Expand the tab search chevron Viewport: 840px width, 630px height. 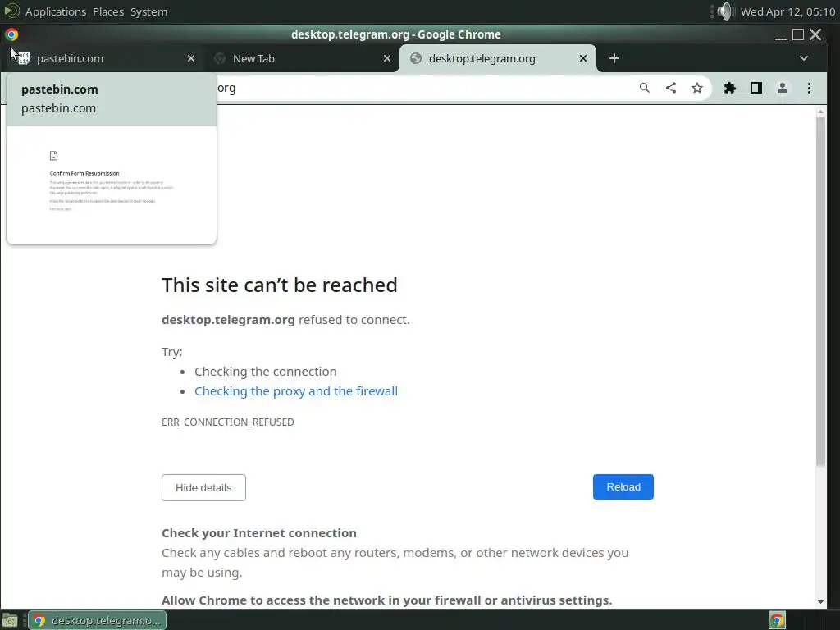[x=804, y=58]
